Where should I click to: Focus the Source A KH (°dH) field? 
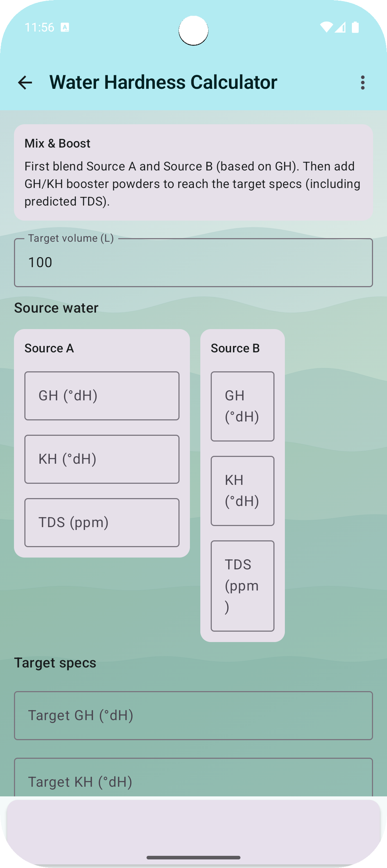102,459
